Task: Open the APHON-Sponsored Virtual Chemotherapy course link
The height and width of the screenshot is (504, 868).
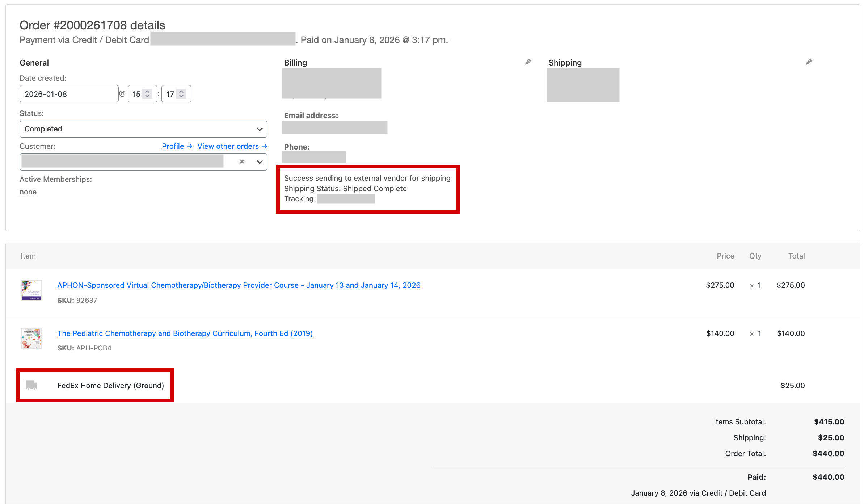Action: click(239, 285)
